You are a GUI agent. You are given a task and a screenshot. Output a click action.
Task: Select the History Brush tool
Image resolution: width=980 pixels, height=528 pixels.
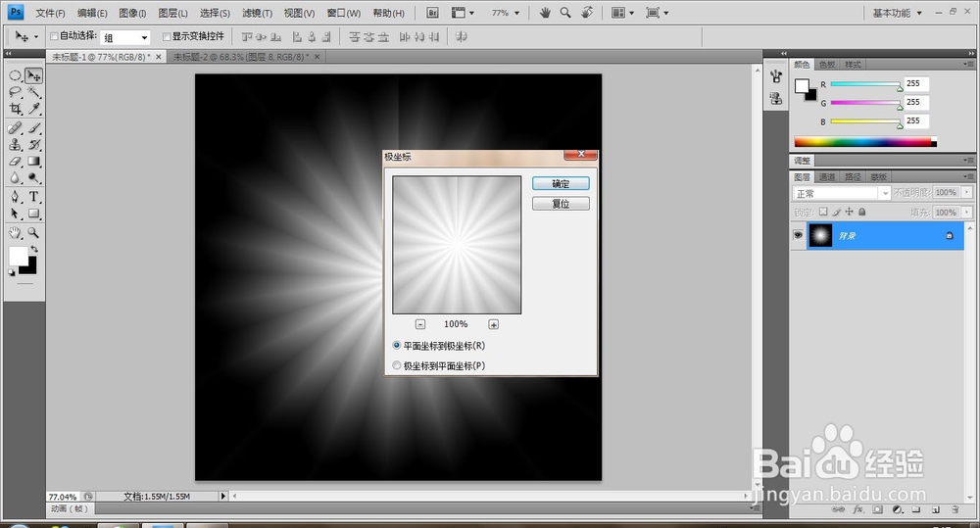(33, 144)
